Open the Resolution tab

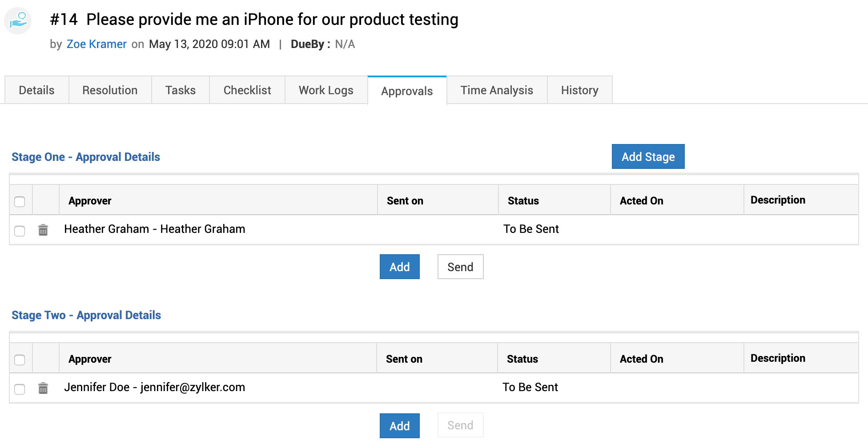[110, 90]
